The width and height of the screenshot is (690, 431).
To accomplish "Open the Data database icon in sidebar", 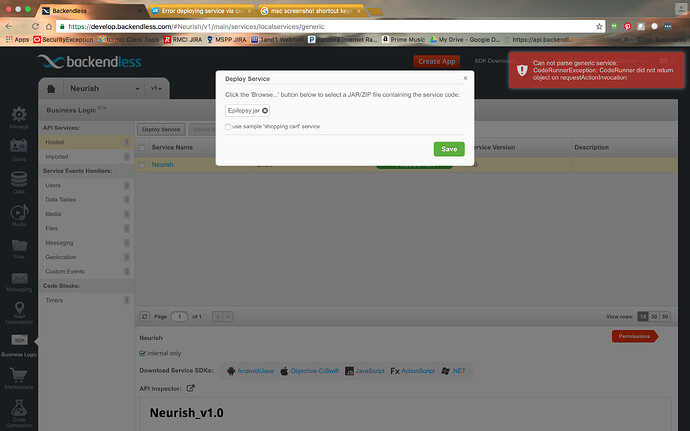I will click(x=19, y=179).
